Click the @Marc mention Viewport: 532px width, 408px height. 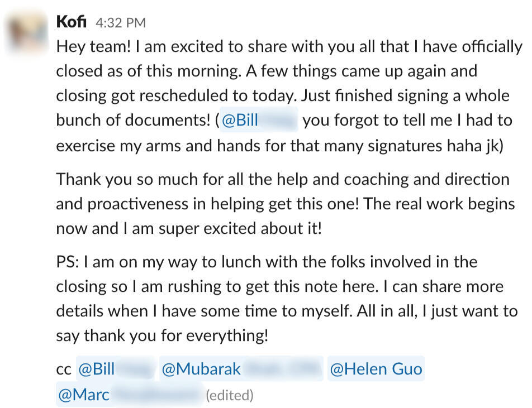(x=130, y=395)
